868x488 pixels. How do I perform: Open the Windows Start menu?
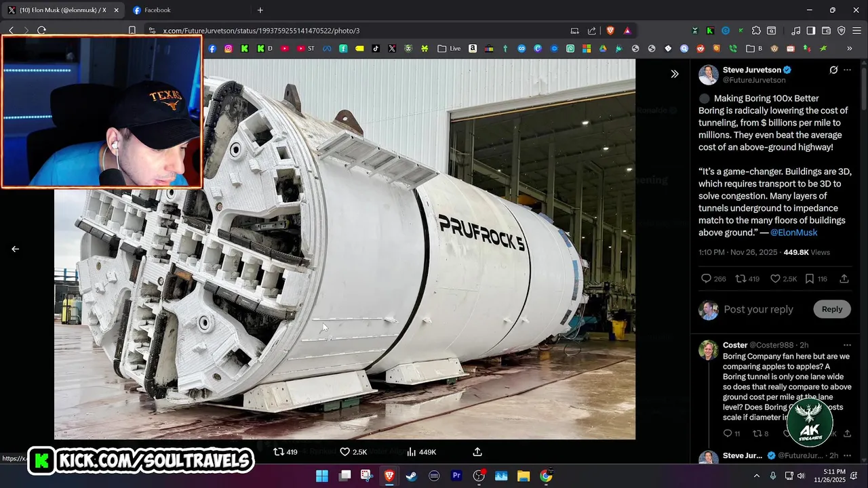click(x=322, y=476)
